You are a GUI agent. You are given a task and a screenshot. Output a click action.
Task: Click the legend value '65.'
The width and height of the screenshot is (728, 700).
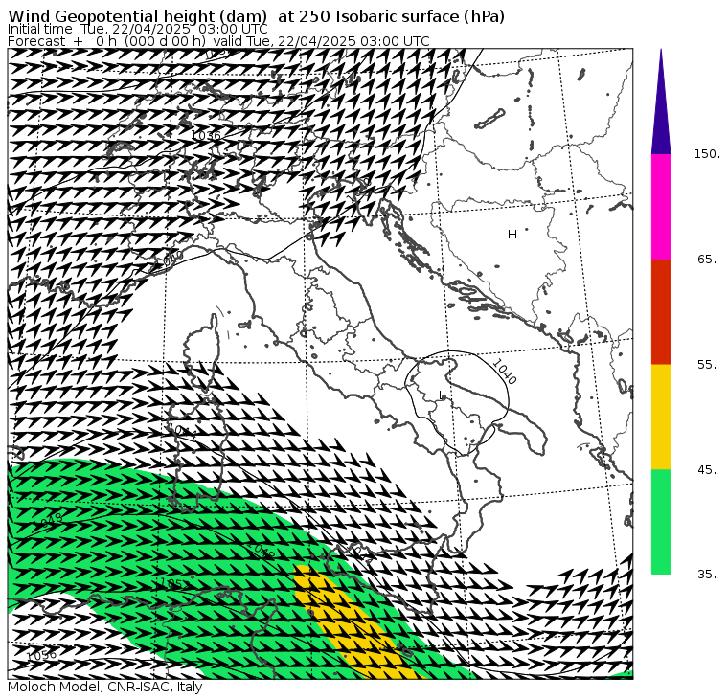coord(707,260)
